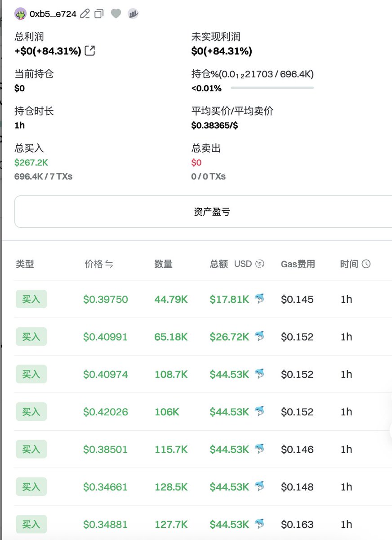Click quantity value 128.5K

(171, 487)
